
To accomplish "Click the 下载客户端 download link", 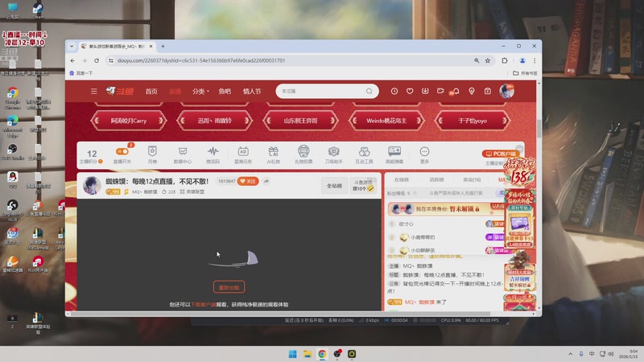I will pyautogui.click(x=204, y=305).
